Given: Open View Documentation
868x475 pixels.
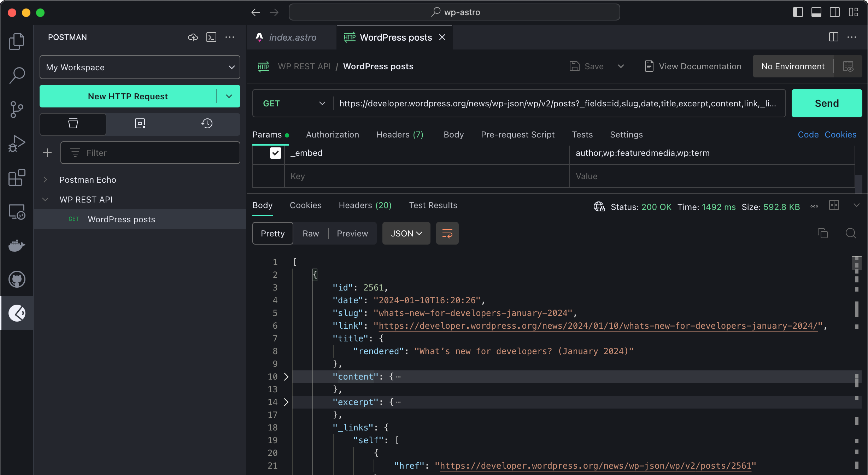Looking at the screenshot, I should click(693, 66).
